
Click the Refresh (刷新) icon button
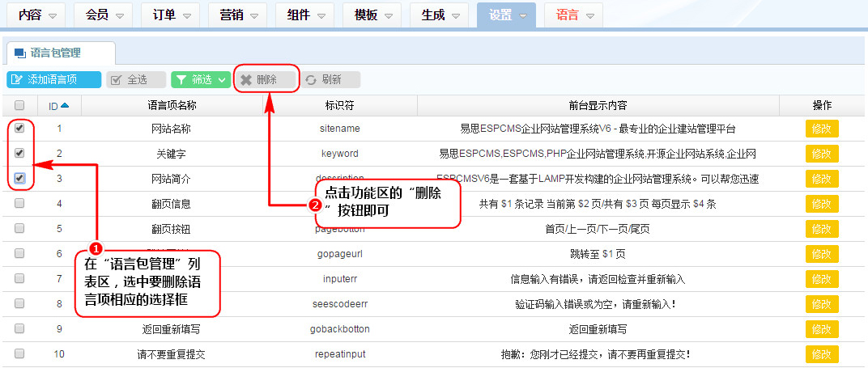click(311, 79)
